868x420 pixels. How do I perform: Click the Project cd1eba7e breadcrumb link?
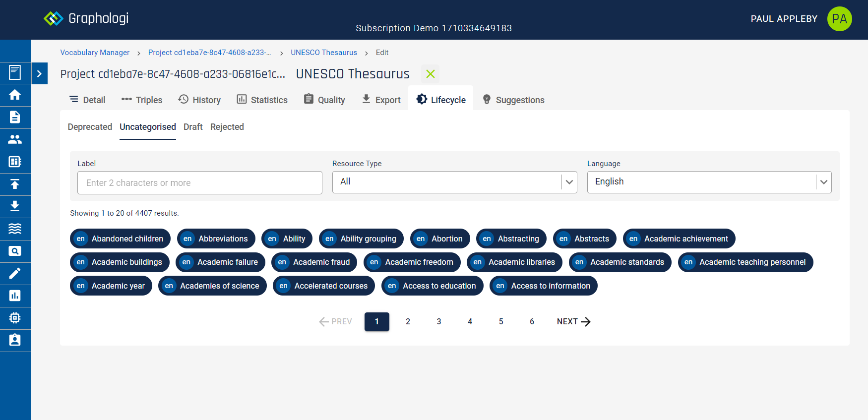(x=209, y=53)
